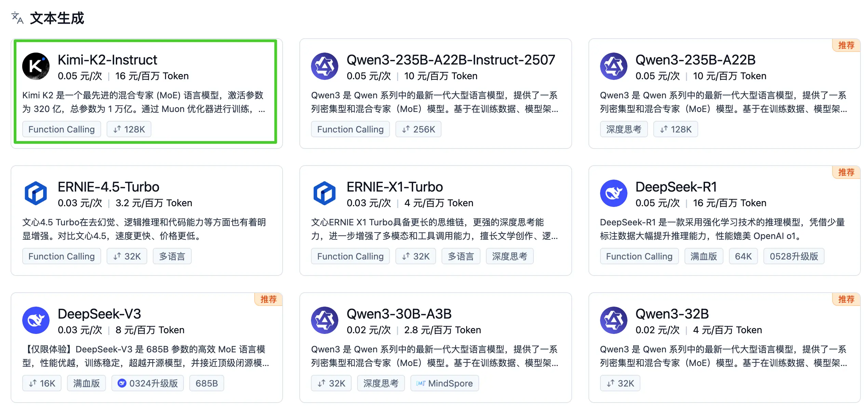Click the 128K tag on Qwen3-235B-A22B
868x407 pixels.
(x=676, y=129)
